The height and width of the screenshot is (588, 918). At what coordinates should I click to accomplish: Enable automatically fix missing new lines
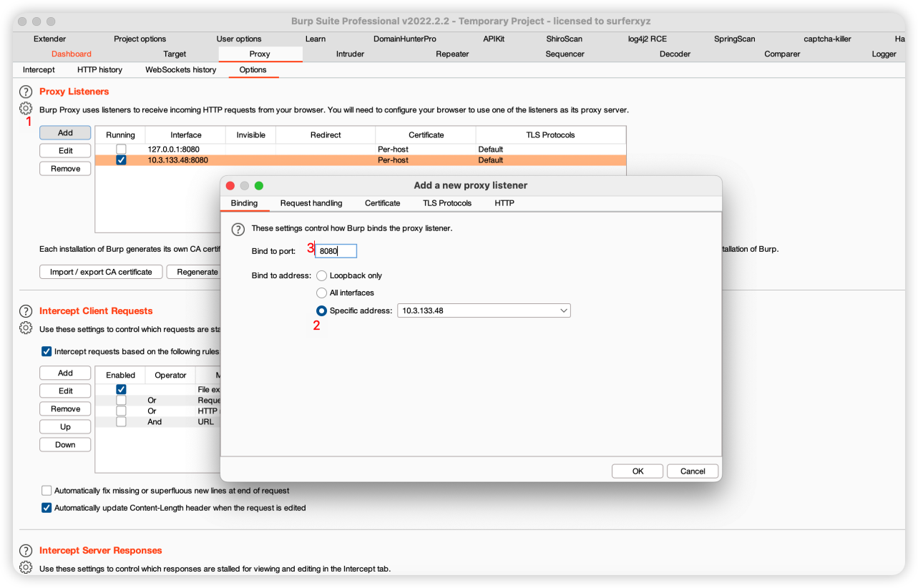47,491
